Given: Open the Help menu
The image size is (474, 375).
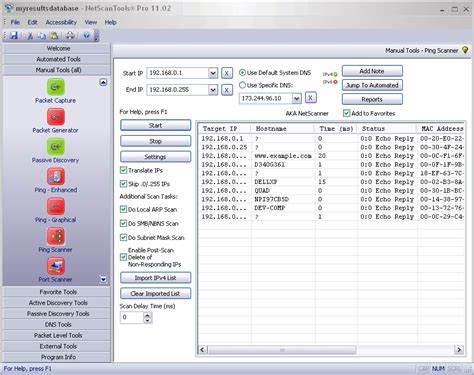Looking at the screenshot, I should pos(110,22).
